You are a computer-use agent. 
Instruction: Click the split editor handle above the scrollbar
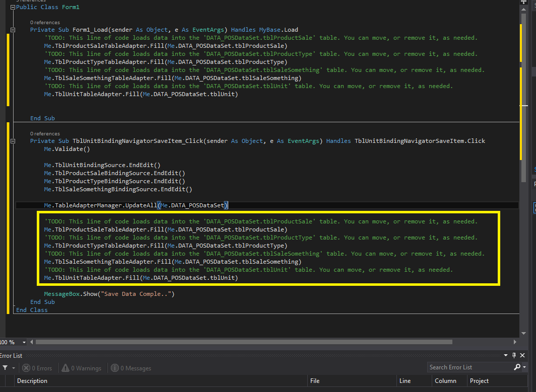523,3
